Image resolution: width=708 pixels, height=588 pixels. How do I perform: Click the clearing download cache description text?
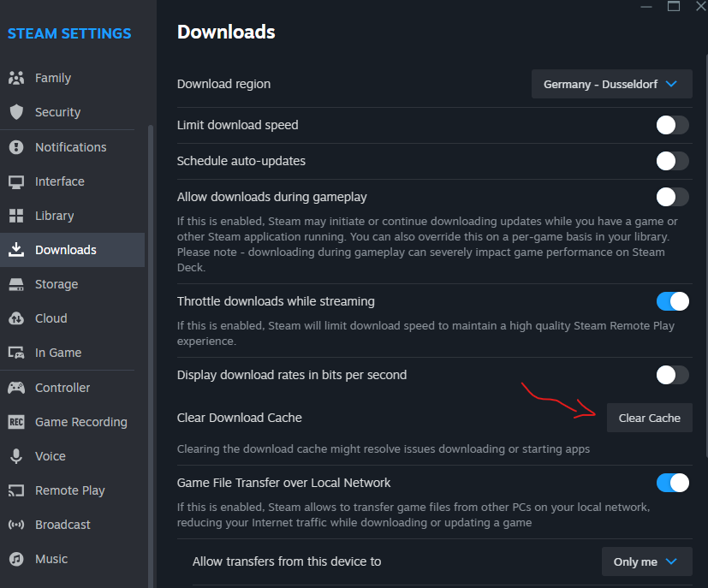click(x=384, y=449)
